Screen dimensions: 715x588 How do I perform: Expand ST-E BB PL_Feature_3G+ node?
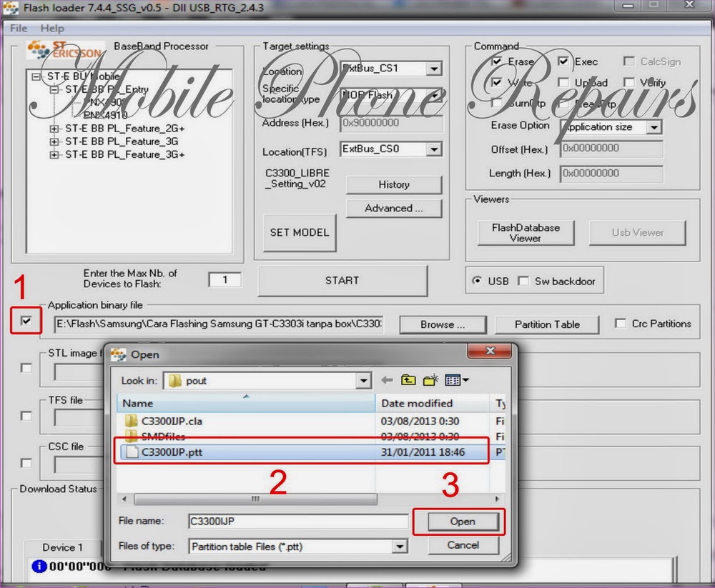[x=54, y=155]
